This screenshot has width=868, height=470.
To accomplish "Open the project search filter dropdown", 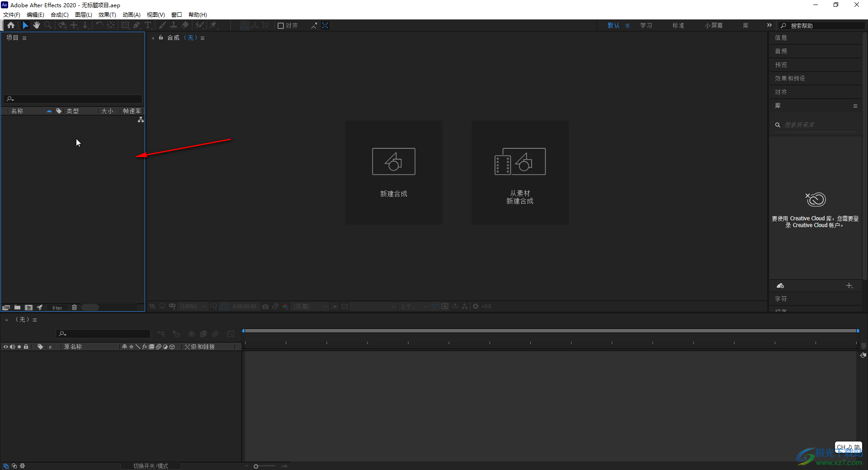I will [10, 99].
